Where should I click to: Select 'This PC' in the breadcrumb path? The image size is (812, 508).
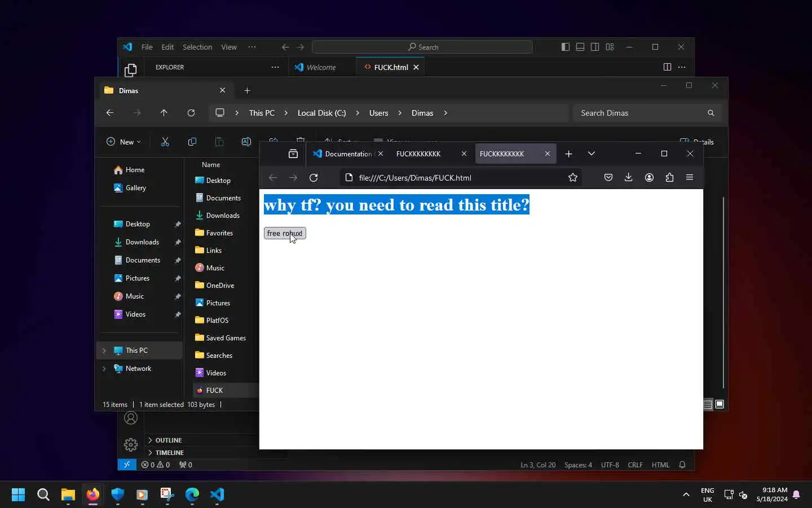click(x=262, y=113)
